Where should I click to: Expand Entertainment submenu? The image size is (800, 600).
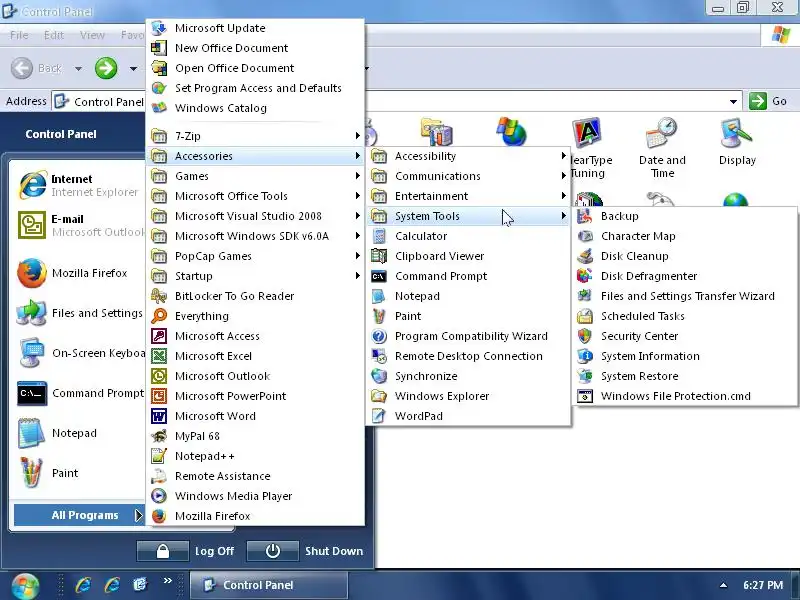[x=468, y=196]
